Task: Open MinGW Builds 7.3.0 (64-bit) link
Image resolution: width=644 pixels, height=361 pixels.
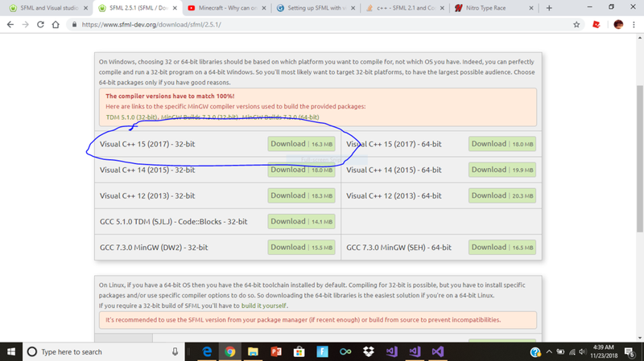Action: pyautogui.click(x=280, y=117)
